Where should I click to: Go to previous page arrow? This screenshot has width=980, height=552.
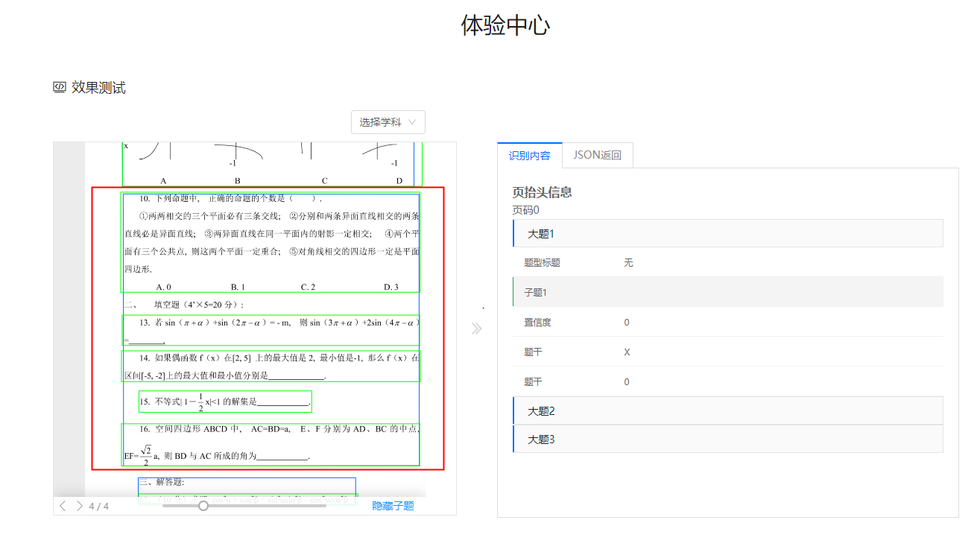tap(63, 506)
